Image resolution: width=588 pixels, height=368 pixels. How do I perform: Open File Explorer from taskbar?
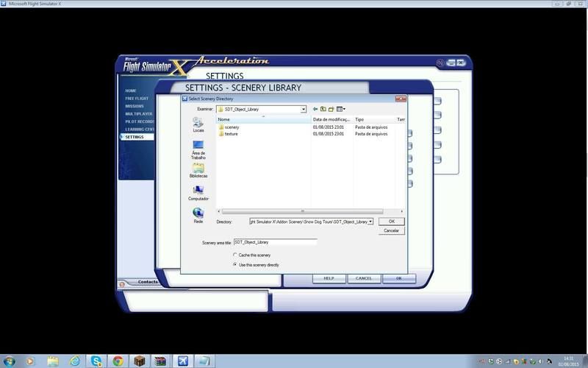pyautogui.click(x=53, y=361)
